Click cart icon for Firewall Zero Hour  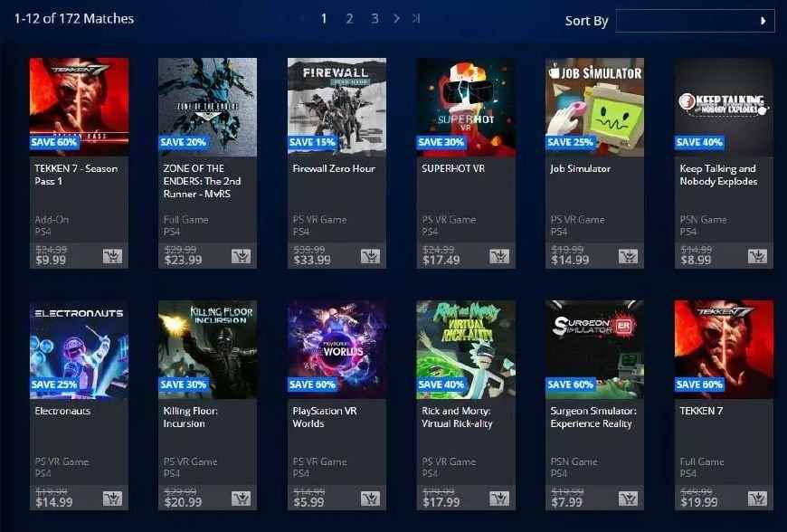click(x=370, y=256)
